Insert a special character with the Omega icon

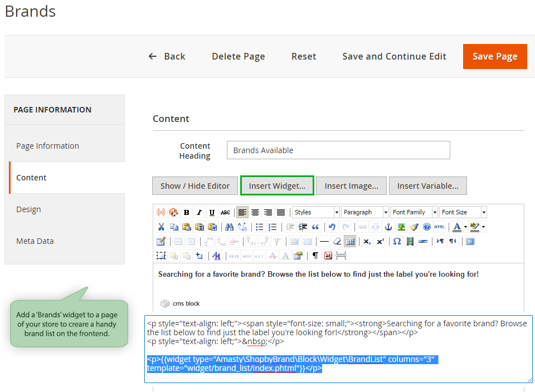[x=397, y=241]
